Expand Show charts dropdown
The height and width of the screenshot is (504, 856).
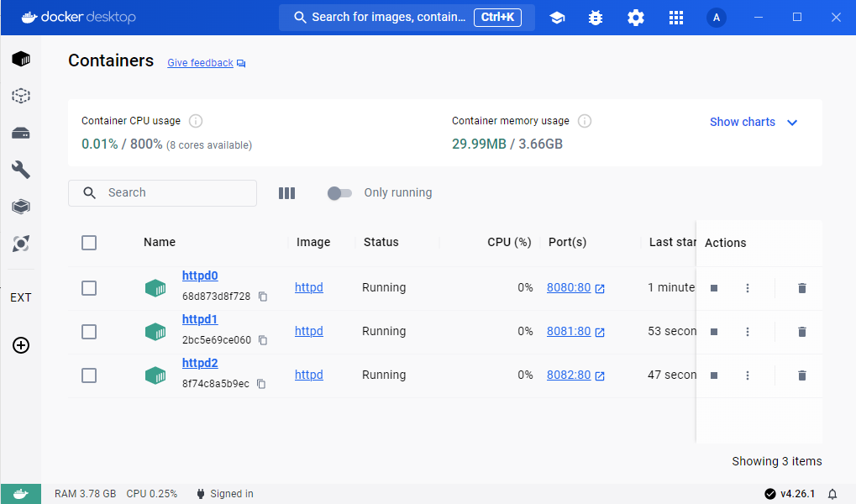coord(754,123)
